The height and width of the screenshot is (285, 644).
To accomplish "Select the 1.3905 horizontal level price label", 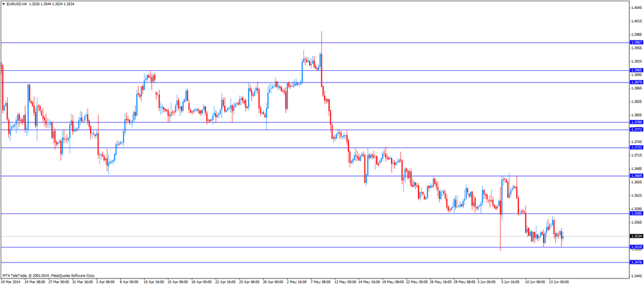I will [x=636, y=70].
